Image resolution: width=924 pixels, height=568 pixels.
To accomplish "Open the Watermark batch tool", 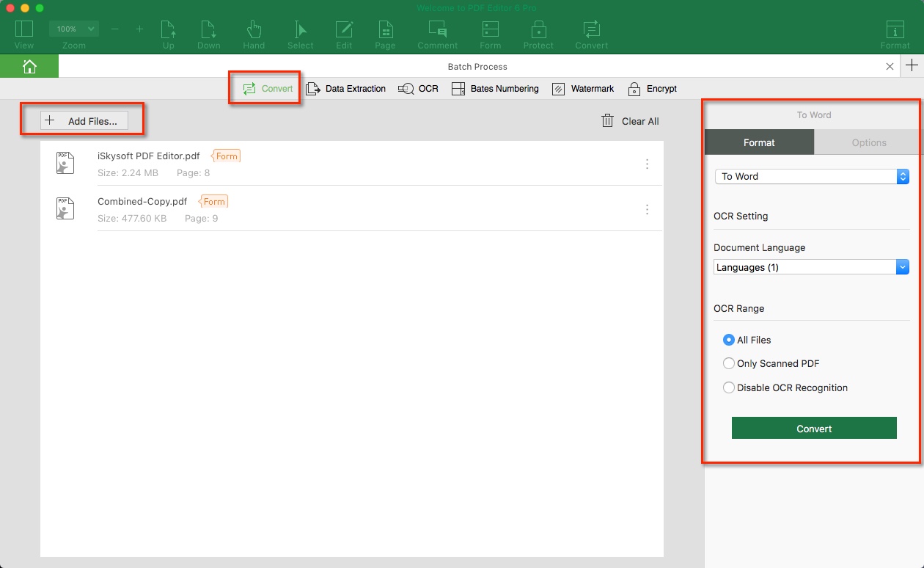I will pos(583,89).
